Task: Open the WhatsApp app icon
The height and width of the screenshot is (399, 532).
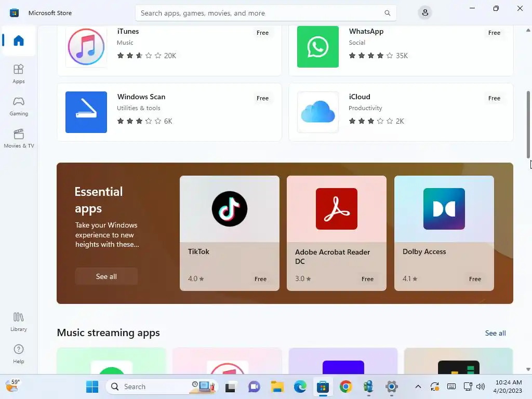Action: click(318, 46)
